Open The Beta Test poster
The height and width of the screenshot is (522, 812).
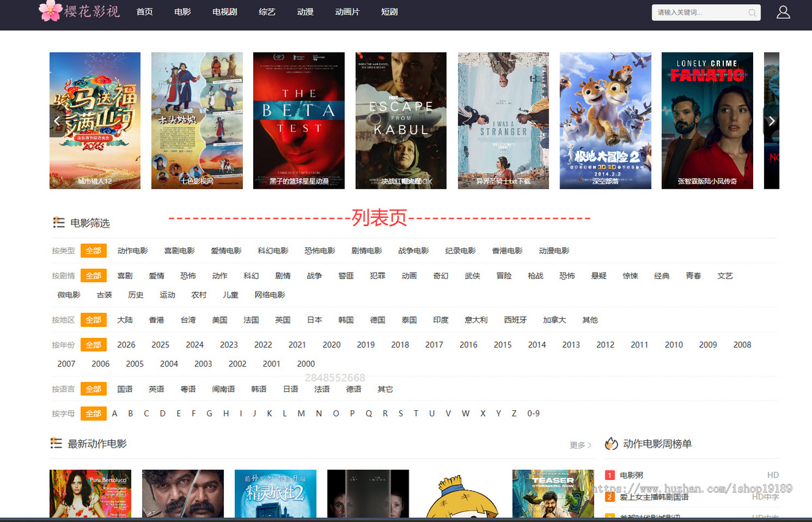click(298, 121)
